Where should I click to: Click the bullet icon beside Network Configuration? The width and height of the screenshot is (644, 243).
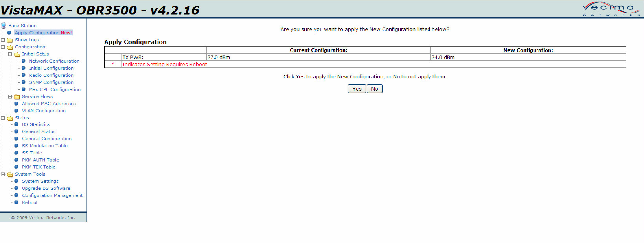point(24,61)
